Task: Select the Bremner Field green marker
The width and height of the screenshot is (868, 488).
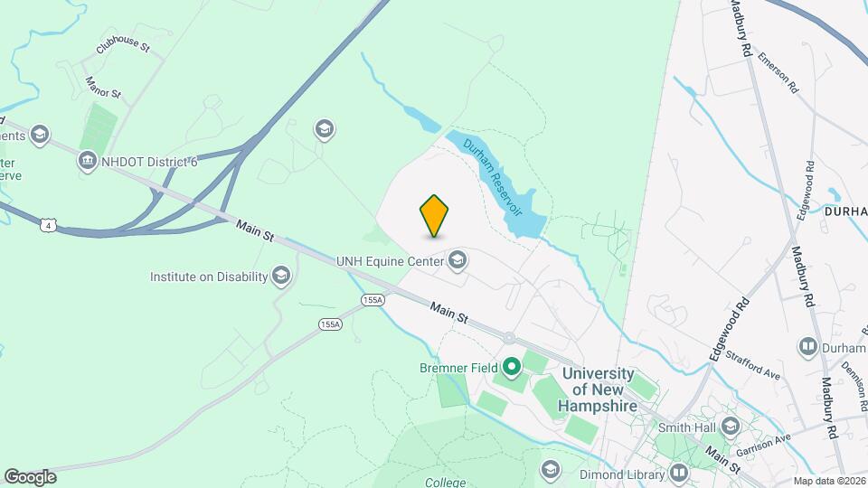Action: tap(512, 367)
